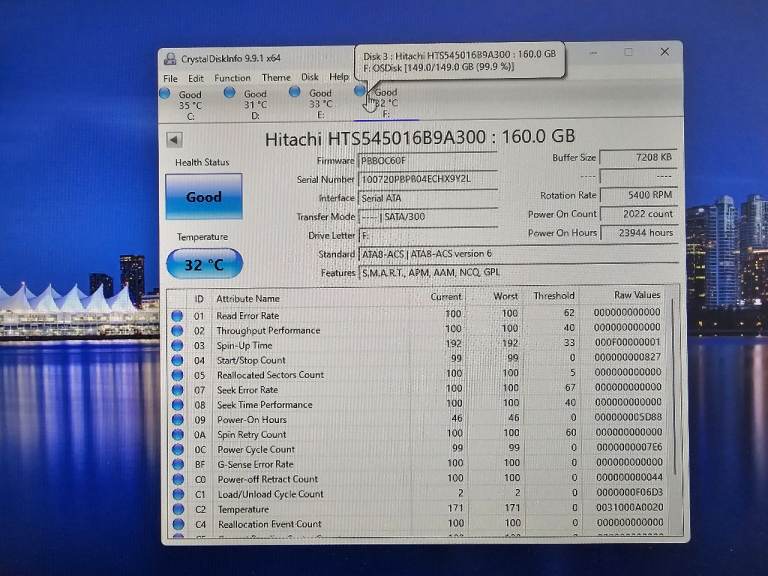The height and width of the screenshot is (576, 768).
Task: Click the Interface field Serial ATA
Action: (428, 198)
